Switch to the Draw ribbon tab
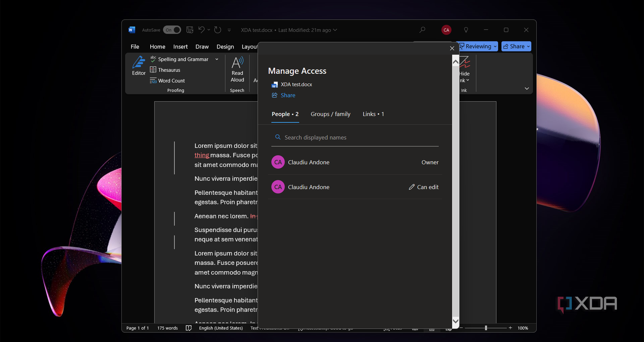 pyautogui.click(x=202, y=47)
